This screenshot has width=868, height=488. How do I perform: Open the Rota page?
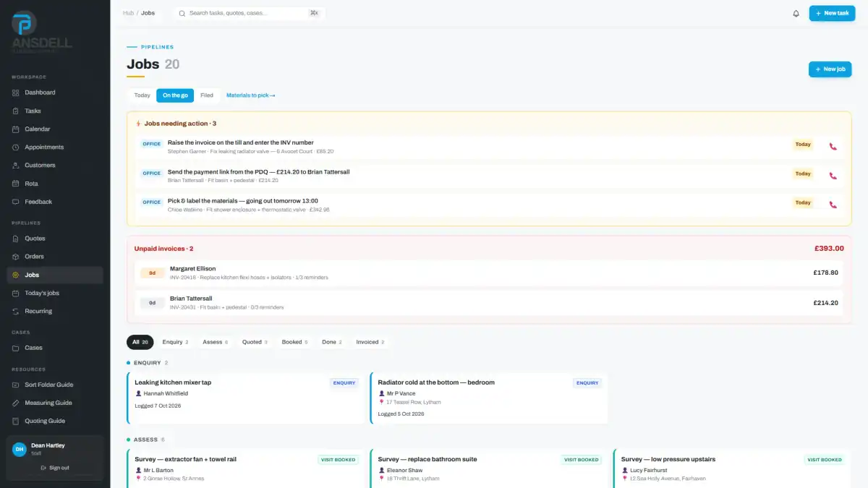point(55,184)
